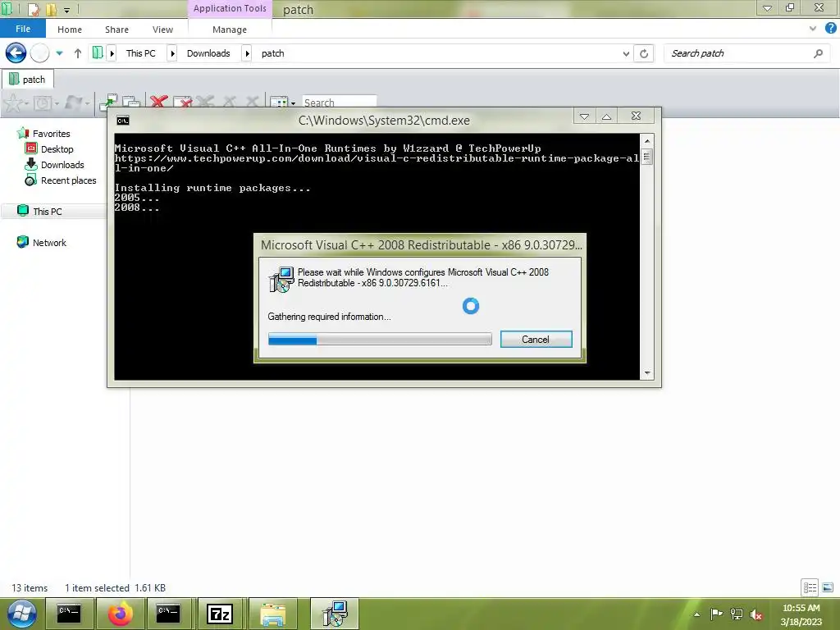
Task: Open Downloads in navigation pane
Action: (62, 164)
